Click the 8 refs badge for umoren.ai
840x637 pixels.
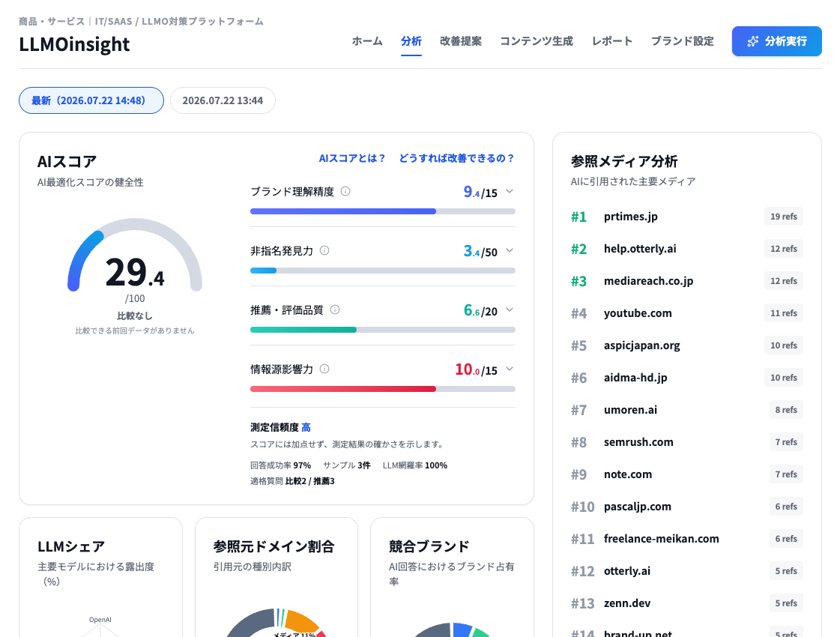pyautogui.click(x=786, y=410)
